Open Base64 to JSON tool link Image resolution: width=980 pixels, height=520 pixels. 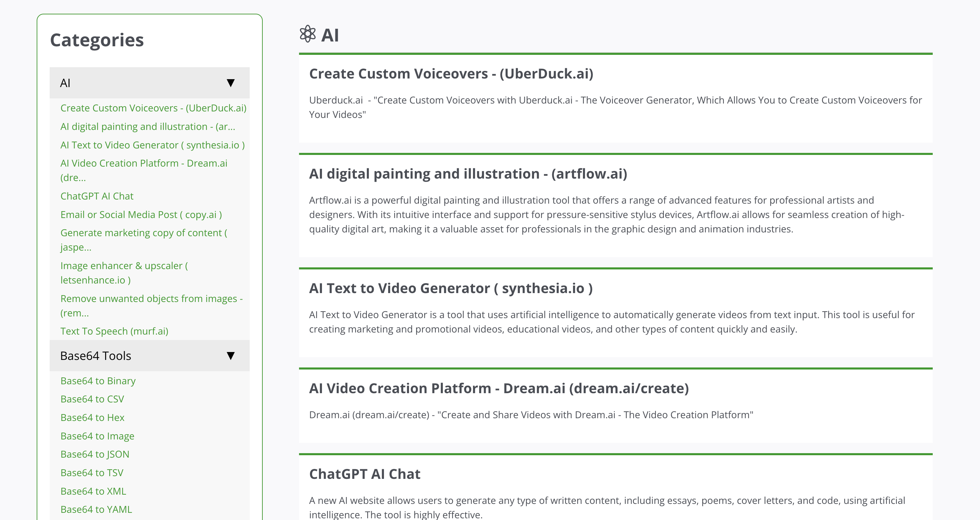pos(95,454)
